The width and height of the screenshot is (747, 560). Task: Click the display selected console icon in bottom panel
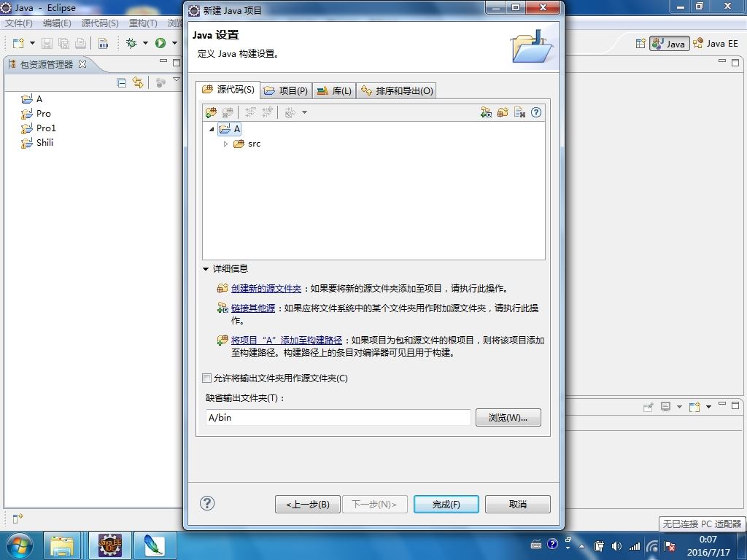(665, 407)
